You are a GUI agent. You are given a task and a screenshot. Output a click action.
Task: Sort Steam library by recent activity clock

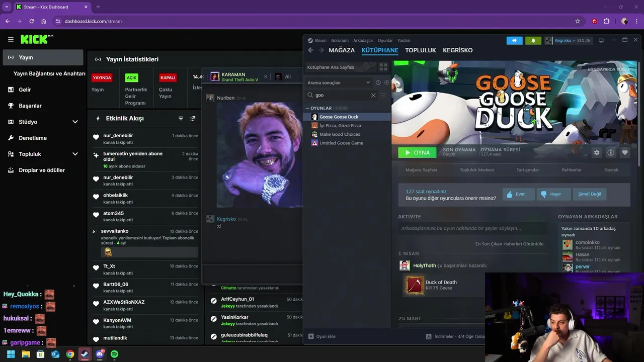tap(378, 82)
